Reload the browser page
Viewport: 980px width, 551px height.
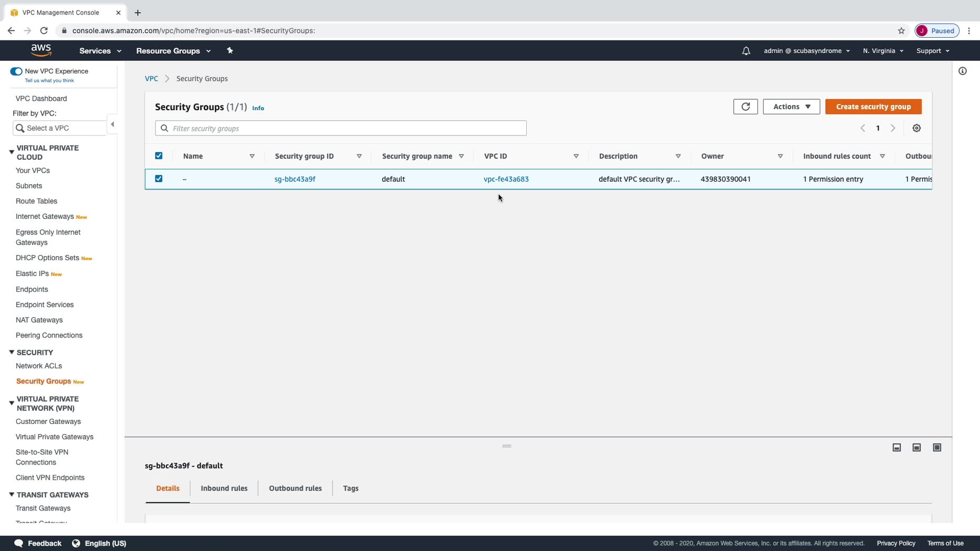[x=44, y=30]
